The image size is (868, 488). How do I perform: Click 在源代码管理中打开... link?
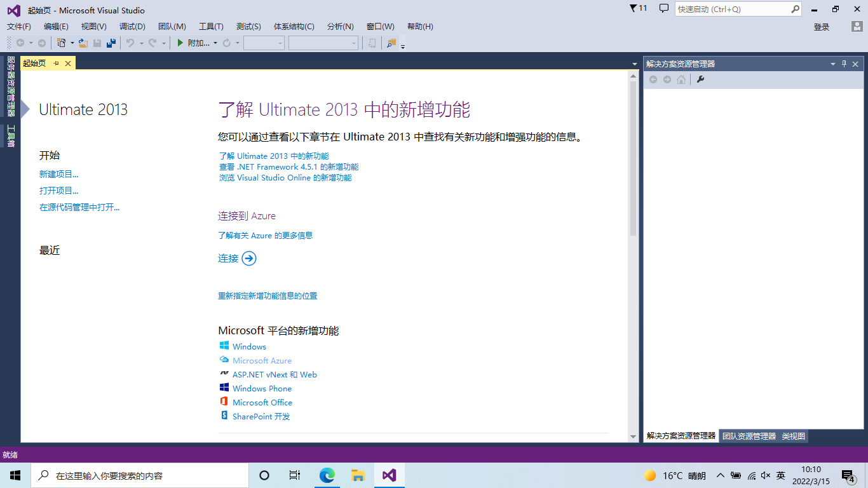tap(79, 207)
